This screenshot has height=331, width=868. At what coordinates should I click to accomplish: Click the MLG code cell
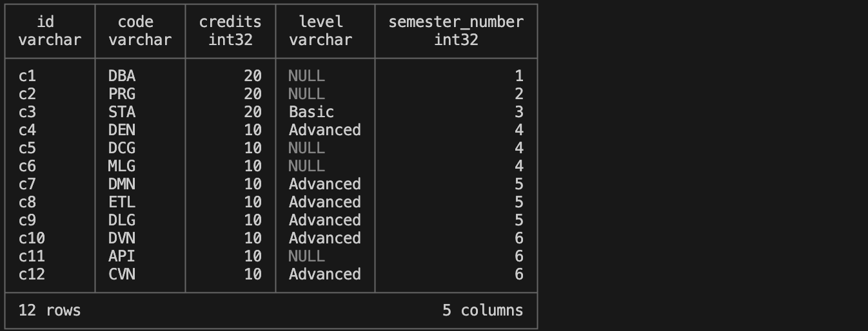click(122, 166)
